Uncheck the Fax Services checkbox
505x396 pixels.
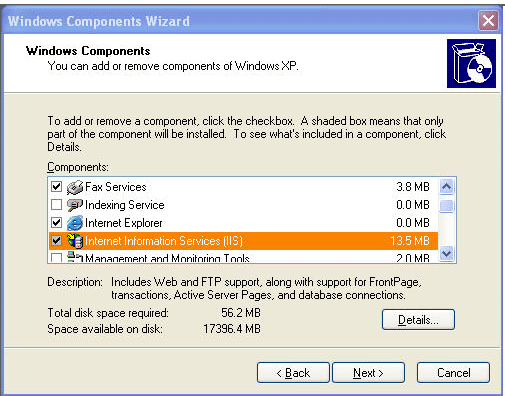[x=56, y=187]
